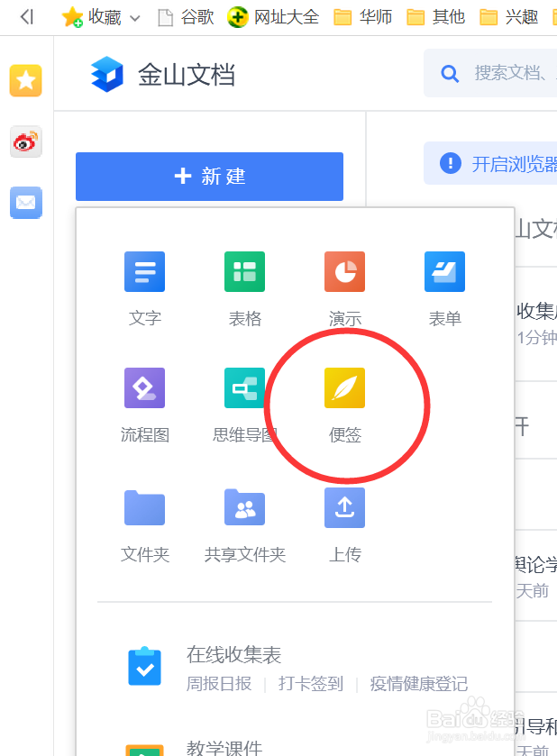Click the 上传 upload icon

pyautogui.click(x=345, y=507)
